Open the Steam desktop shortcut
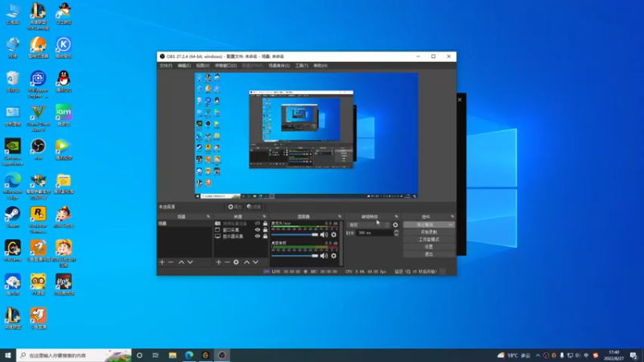 click(x=13, y=217)
